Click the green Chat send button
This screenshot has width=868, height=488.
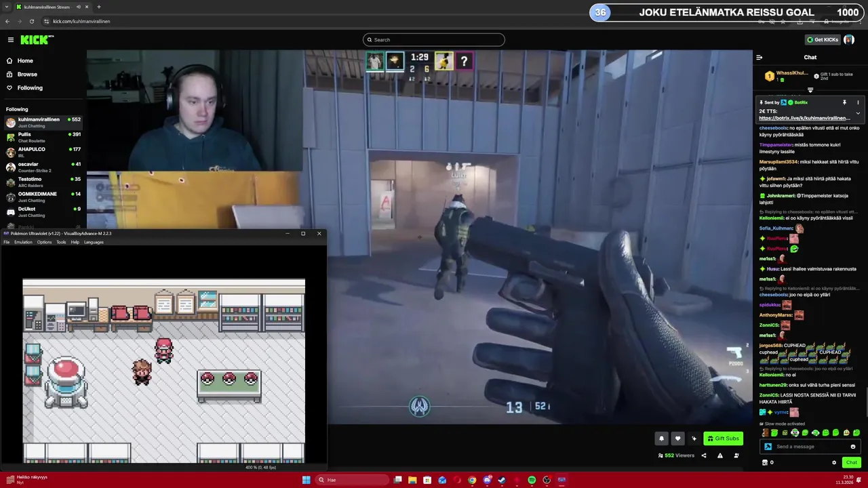coord(852,462)
